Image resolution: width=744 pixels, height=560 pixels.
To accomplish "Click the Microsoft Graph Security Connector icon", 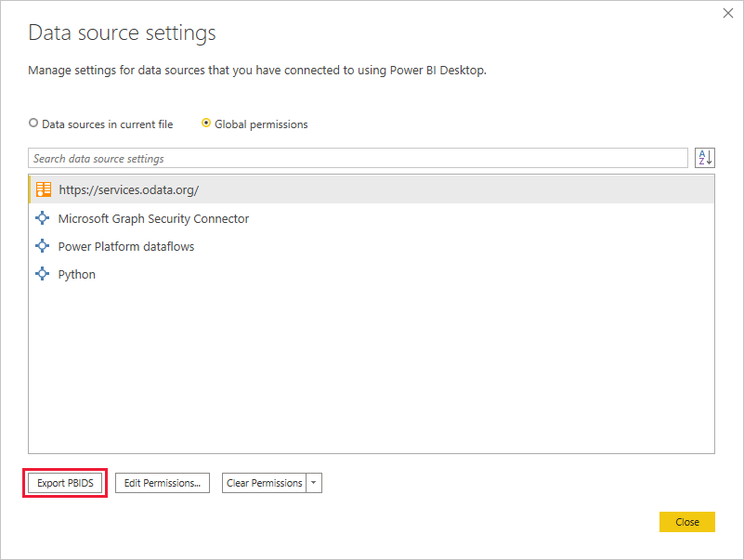I will [x=42, y=218].
